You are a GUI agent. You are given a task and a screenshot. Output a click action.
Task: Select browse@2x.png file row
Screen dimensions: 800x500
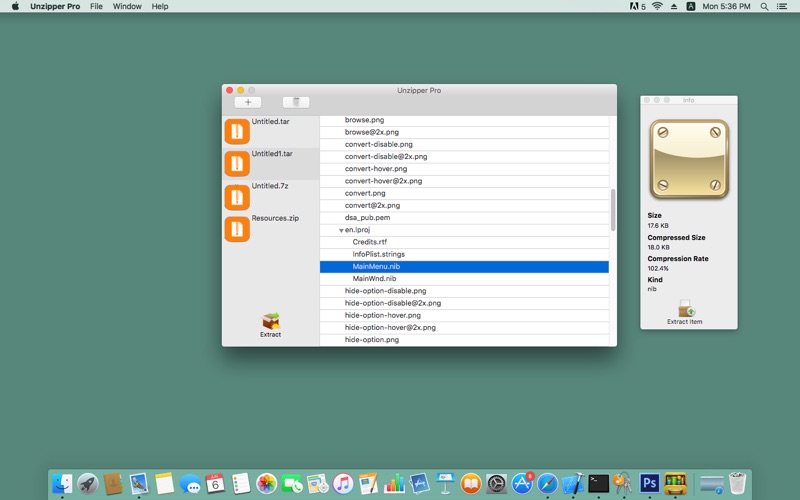click(464, 132)
